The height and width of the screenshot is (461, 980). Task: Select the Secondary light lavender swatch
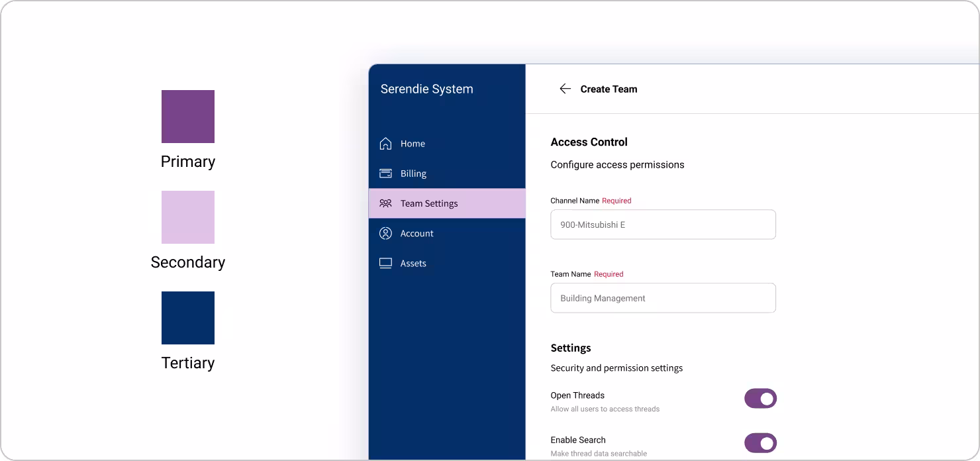tap(188, 217)
